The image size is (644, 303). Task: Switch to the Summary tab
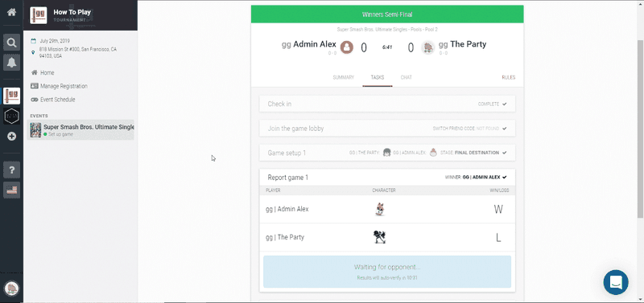[x=344, y=77]
